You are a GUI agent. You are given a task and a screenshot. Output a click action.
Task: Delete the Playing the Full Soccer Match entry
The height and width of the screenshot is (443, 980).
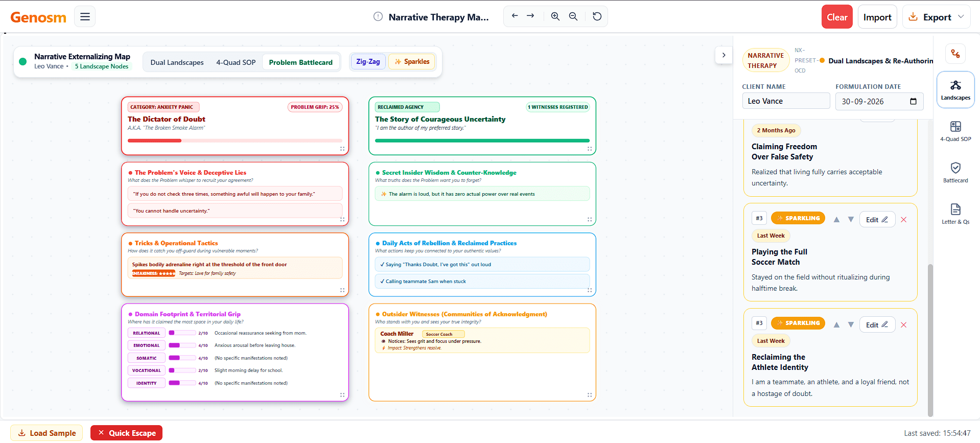(x=903, y=220)
